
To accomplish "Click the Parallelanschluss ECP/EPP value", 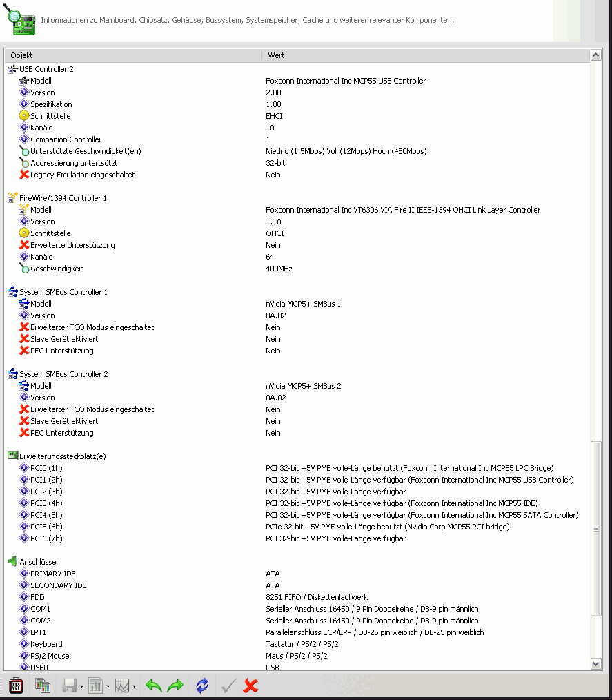I will click(375, 632).
